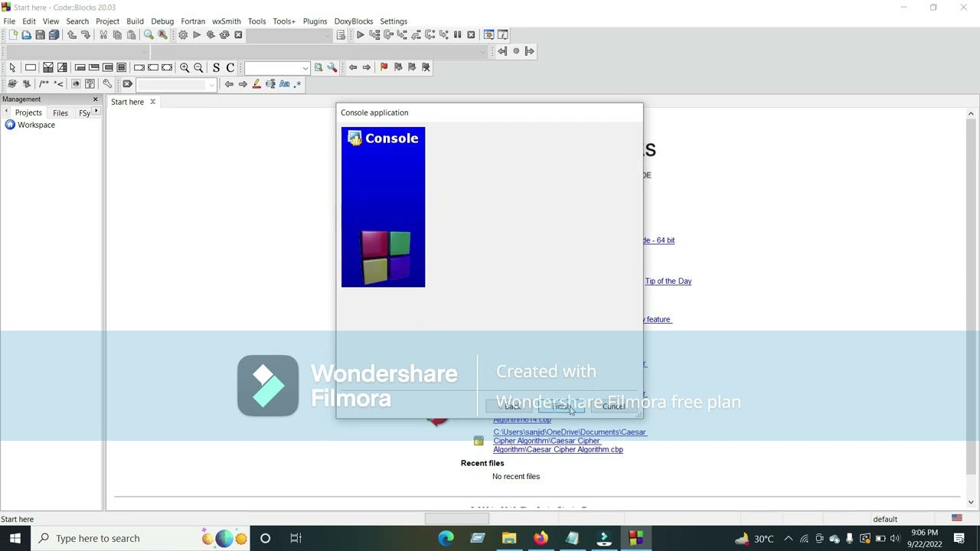Open Microsoft Edge from taskbar
This screenshot has width=980, height=551.
click(x=446, y=538)
